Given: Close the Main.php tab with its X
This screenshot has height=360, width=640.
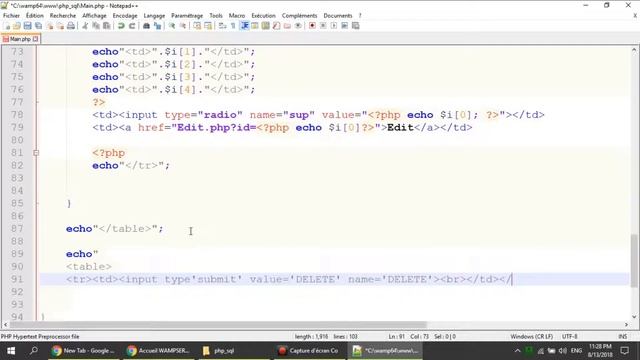Looking at the screenshot, I should pos(36,39).
